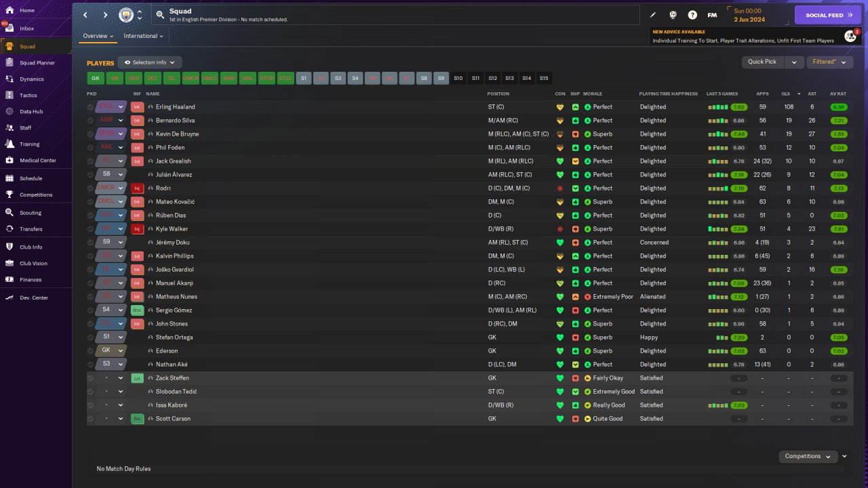Screen dimensions: 868x488
Task: Open the Schedule screen
Action: pos(31,178)
